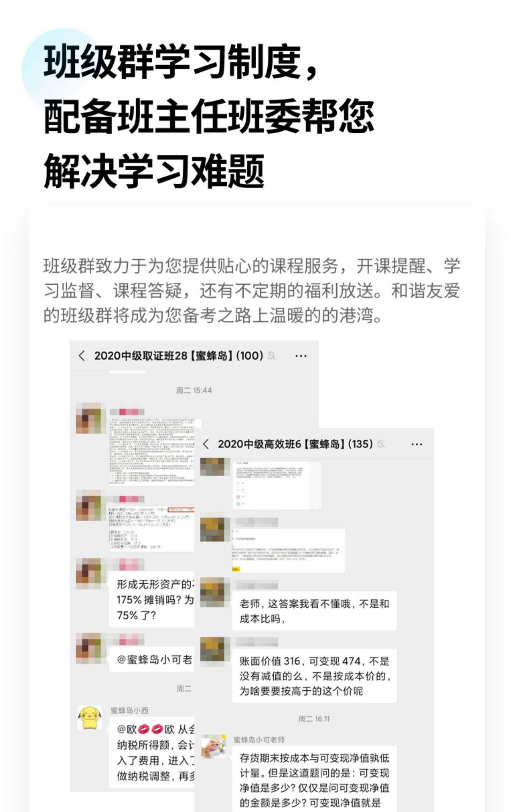Tap message asking about 175%摊销
Viewport: 525px width, 812px height.
(152, 600)
